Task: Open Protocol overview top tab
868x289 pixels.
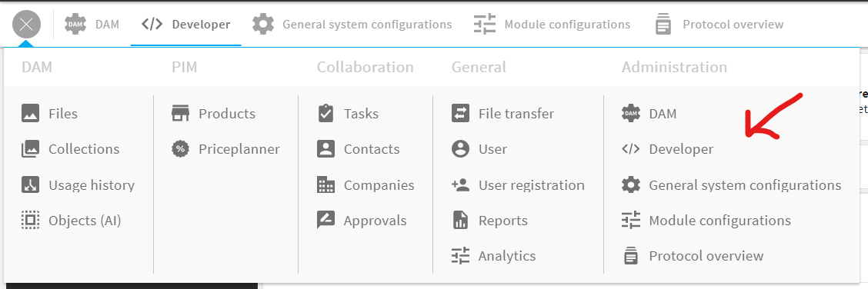Action: [719, 25]
